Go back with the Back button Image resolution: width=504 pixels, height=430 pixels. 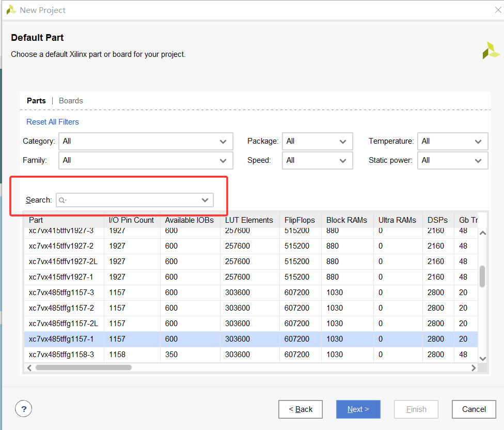point(301,409)
